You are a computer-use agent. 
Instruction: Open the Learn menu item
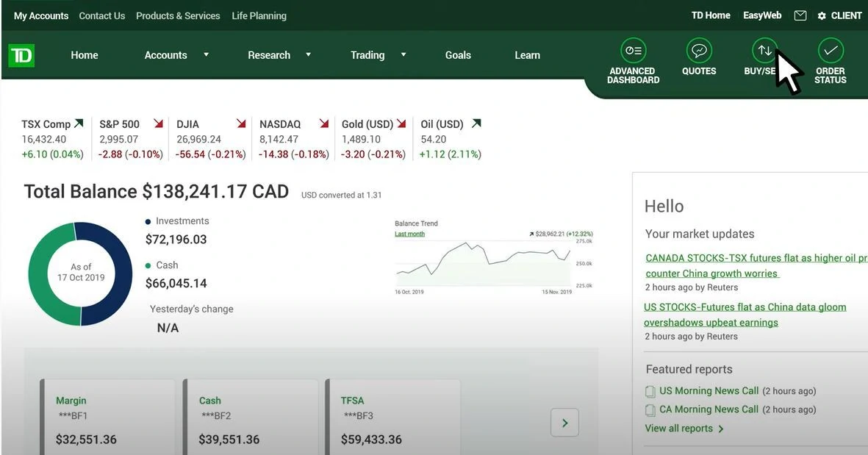tap(527, 55)
